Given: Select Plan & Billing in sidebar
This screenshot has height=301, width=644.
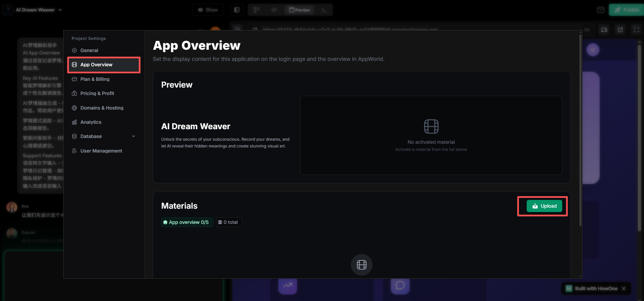Looking at the screenshot, I should pyautogui.click(x=95, y=79).
